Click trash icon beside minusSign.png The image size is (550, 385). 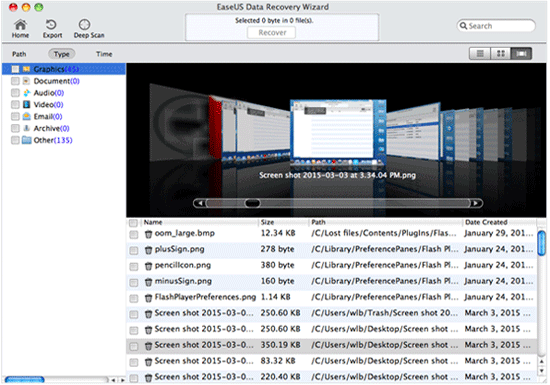(148, 282)
